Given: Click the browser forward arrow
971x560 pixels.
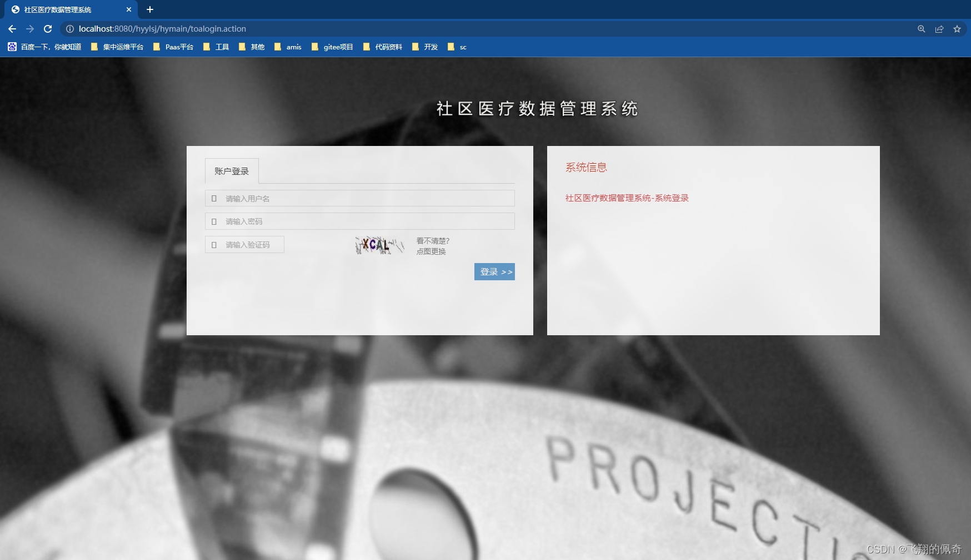Looking at the screenshot, I should coord(30,29).
